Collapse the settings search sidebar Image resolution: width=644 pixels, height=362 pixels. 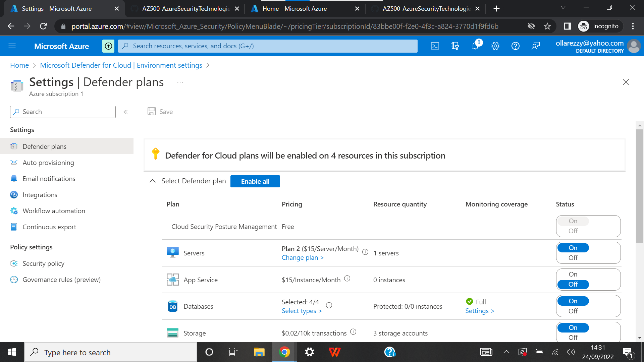coord(125,112)
